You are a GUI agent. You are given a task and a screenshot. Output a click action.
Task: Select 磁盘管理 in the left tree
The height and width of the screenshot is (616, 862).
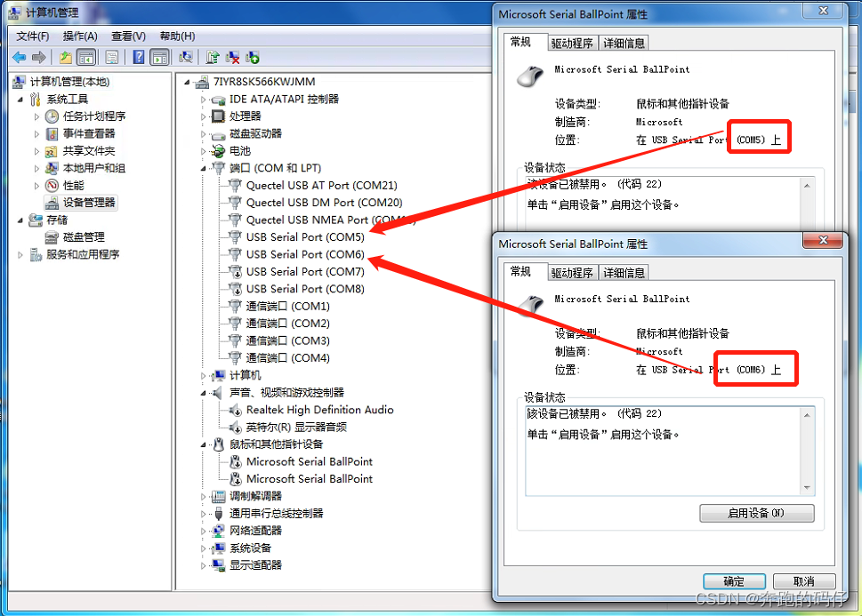pyautogui.click(x=84, y=236)
